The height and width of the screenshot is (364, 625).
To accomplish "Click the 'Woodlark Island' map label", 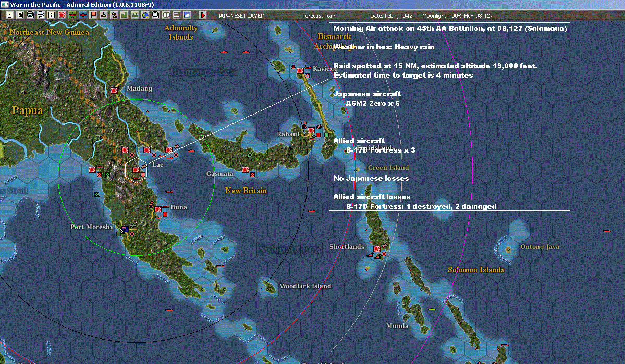I will pos(305,286).
